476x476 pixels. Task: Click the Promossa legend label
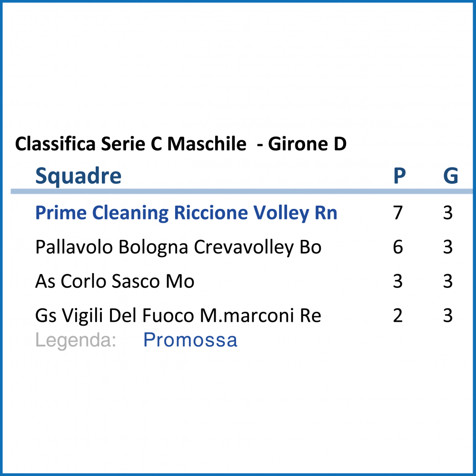[190, 340]
